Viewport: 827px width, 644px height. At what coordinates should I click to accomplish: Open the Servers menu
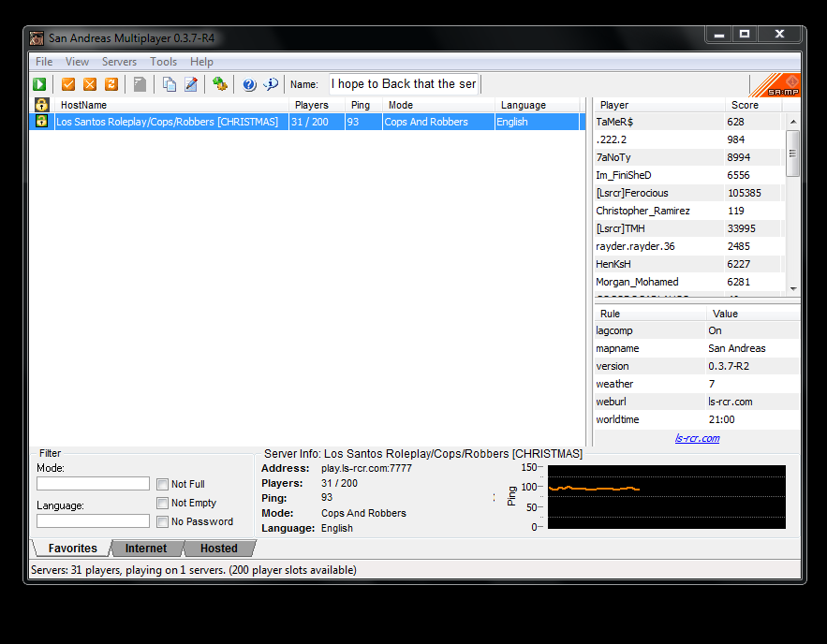[x=119, y=62]
